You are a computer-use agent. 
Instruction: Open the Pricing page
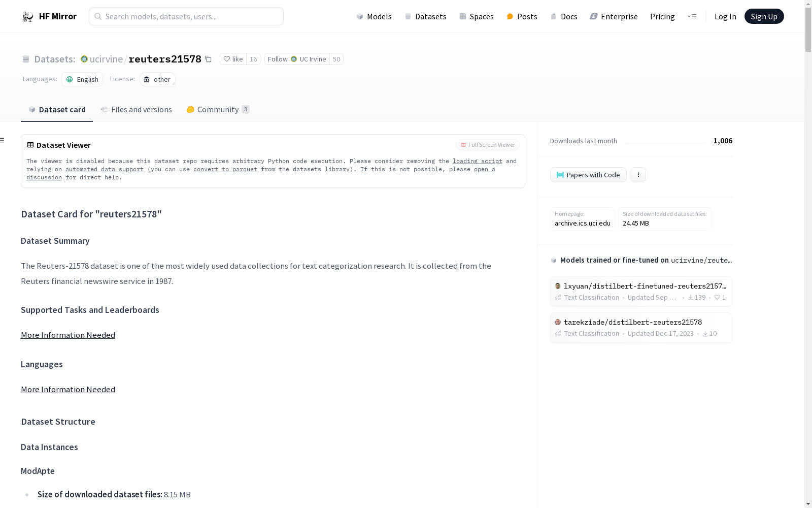(662, 16)
